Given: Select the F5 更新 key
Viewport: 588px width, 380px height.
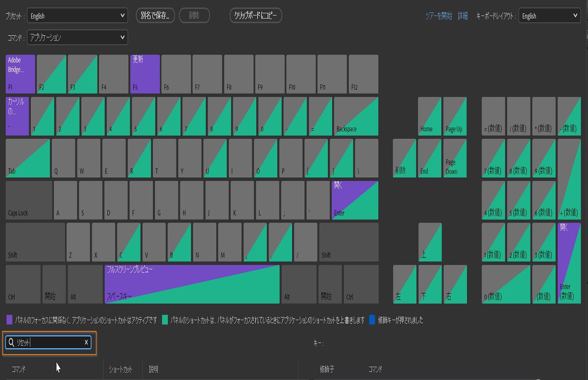Looking at the screenshot, I should tap(145, 74).
